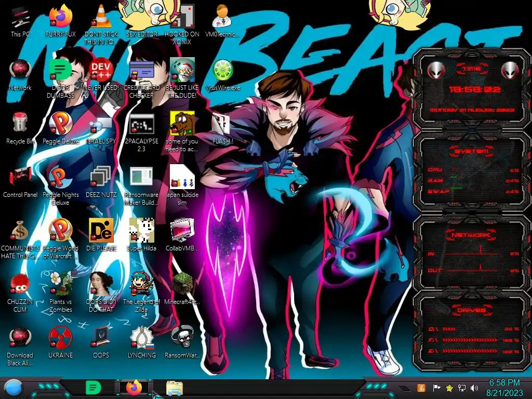Open the FLASH ! desktop icon
The image size is (532, 399).
(222, 128)
